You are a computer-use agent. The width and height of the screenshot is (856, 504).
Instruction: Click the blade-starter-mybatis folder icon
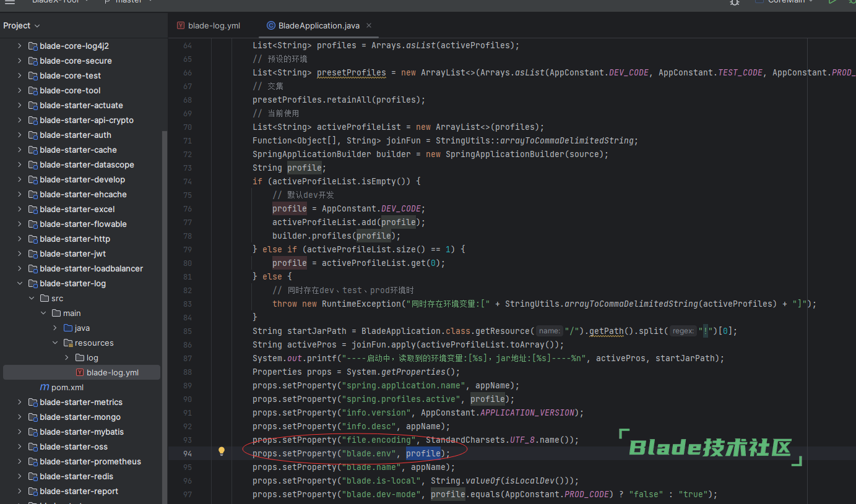(33, 432)
